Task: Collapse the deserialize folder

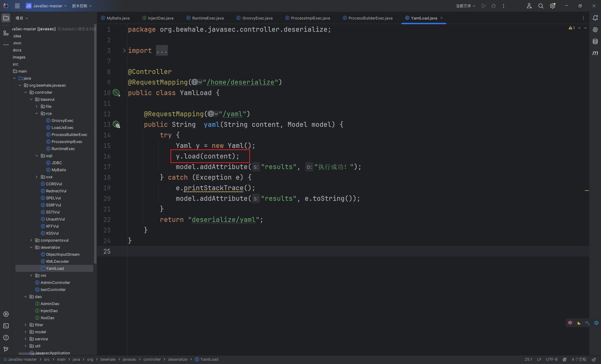Action: [x=31, y=247]
